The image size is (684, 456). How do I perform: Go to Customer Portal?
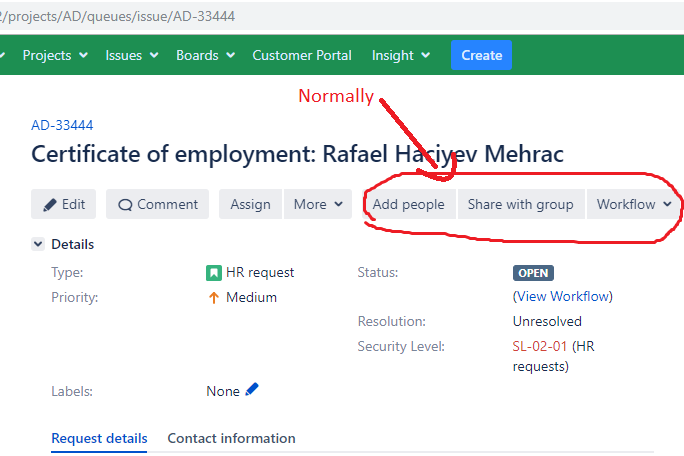point(302,55)
